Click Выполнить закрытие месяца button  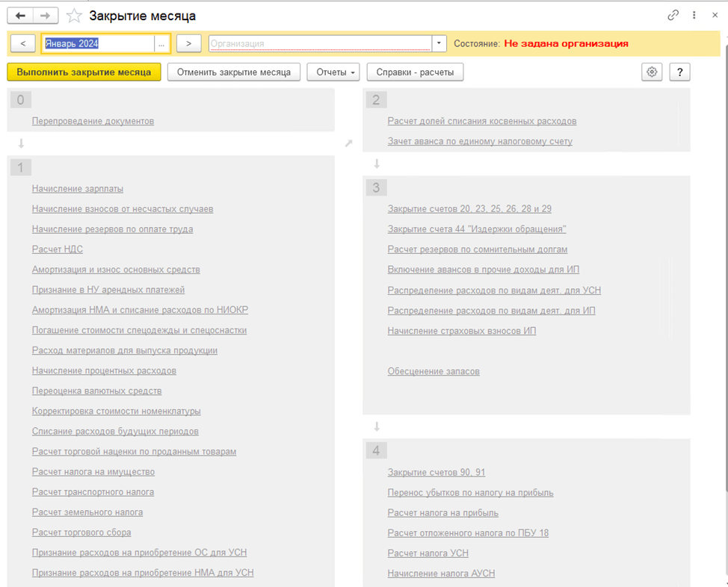pyautogui.click(x=84, y=72)
